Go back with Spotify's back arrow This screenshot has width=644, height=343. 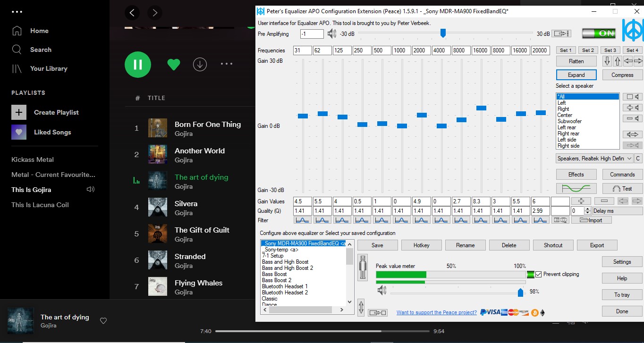coord(132,13)
